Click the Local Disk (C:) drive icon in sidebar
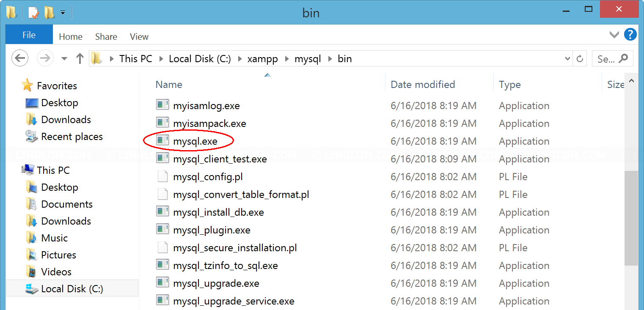This screenshot has height=310, width=644. 31,289
